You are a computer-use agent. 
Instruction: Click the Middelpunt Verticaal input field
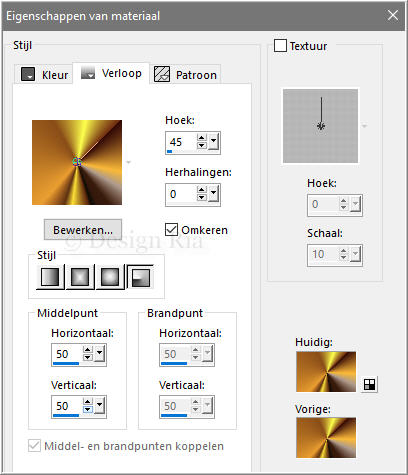click(x=67, y=406)
